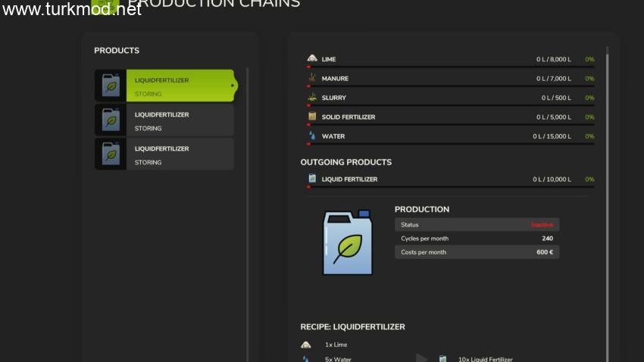Click the canister icon of the highlighted product
Image resolution: width=644 pixels, height=362 pixels.
click(111, 86)
